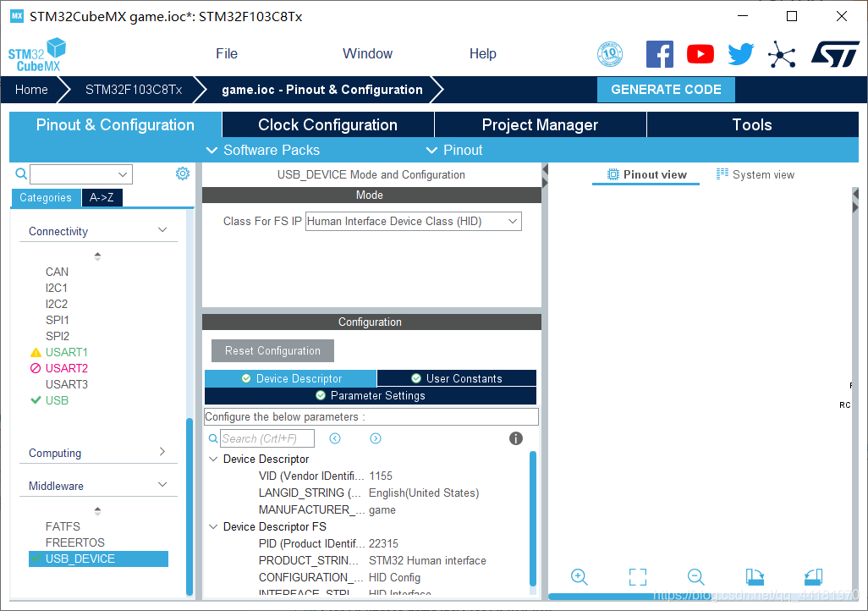
Task: Click the ST community network icon
Action: pyautogui.click(x=782, y=54)
